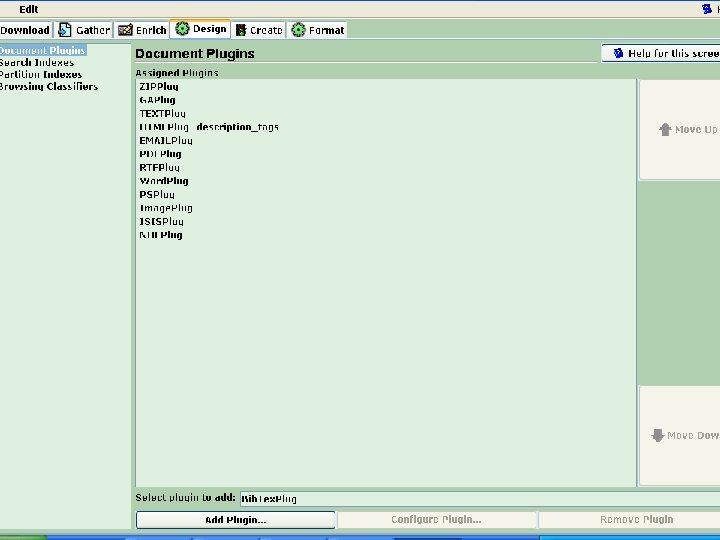
Task: Click the Enrich tab pencil icon
Action: (x=125, y=30)
